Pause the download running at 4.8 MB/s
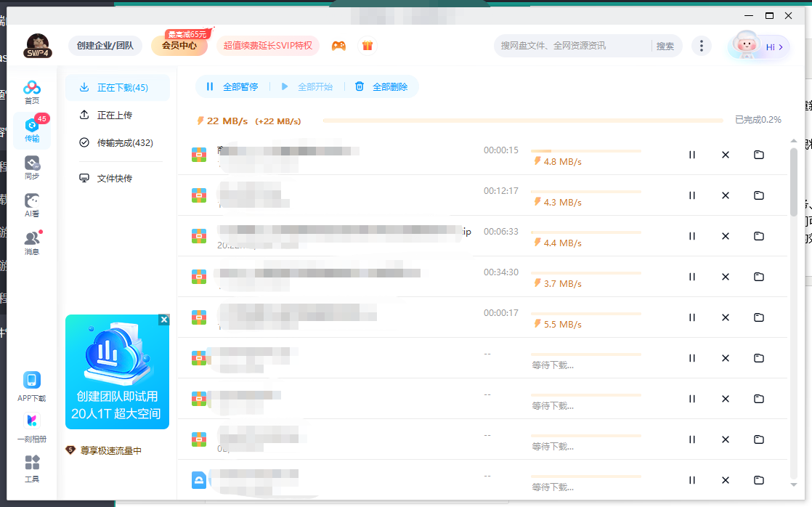This screenshot has width=812, height=507. (x=692, y=155)
